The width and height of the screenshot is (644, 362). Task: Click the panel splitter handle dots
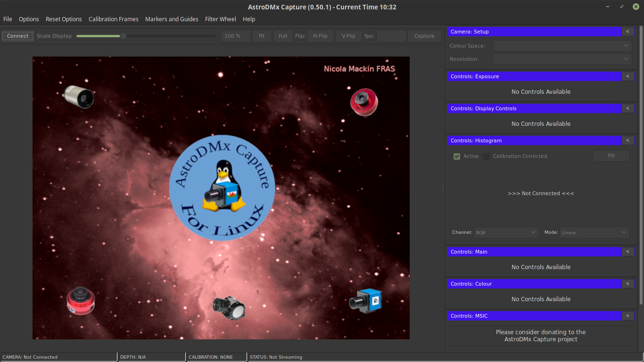coord(443,188)
